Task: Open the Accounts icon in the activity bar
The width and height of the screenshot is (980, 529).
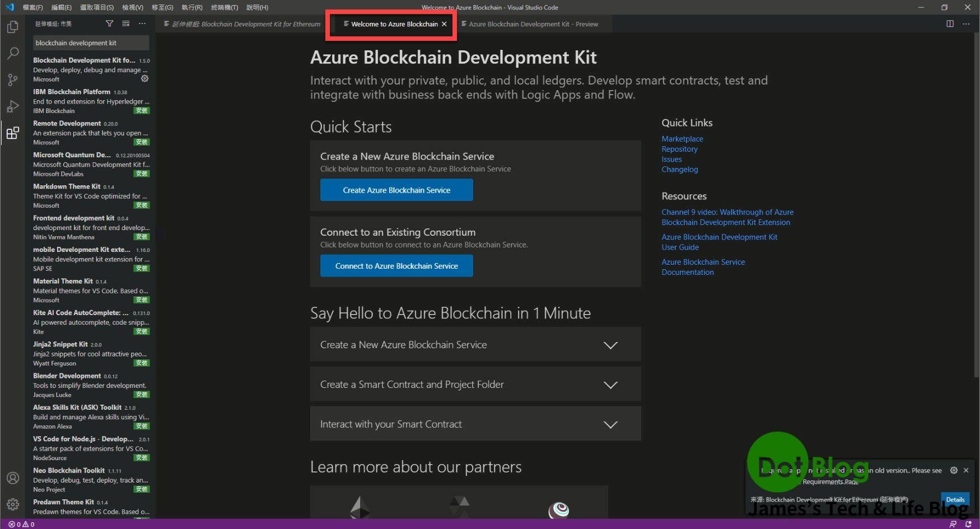Action: click(12, 477)
